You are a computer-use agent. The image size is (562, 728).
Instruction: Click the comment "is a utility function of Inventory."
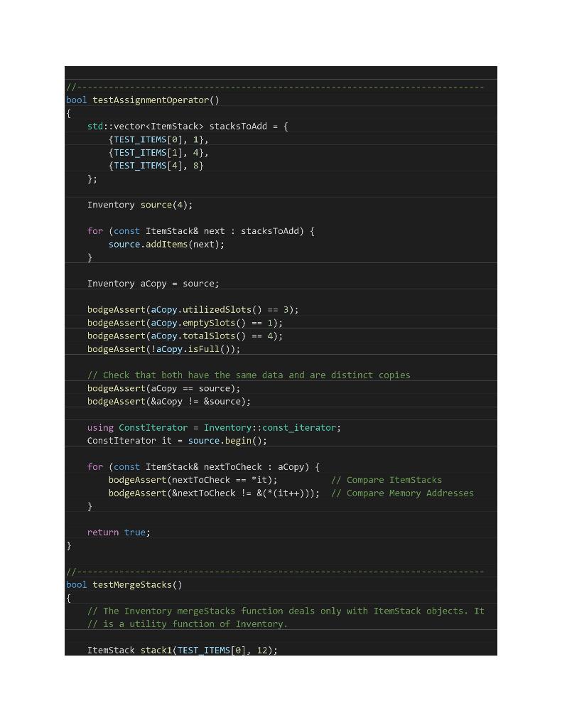pos(188,624)
